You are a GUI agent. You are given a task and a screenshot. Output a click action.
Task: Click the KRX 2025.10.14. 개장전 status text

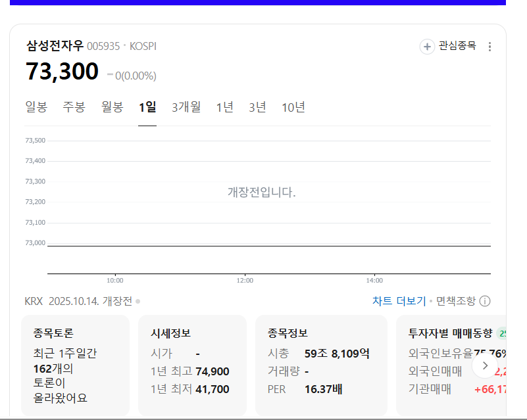[78, 301]
